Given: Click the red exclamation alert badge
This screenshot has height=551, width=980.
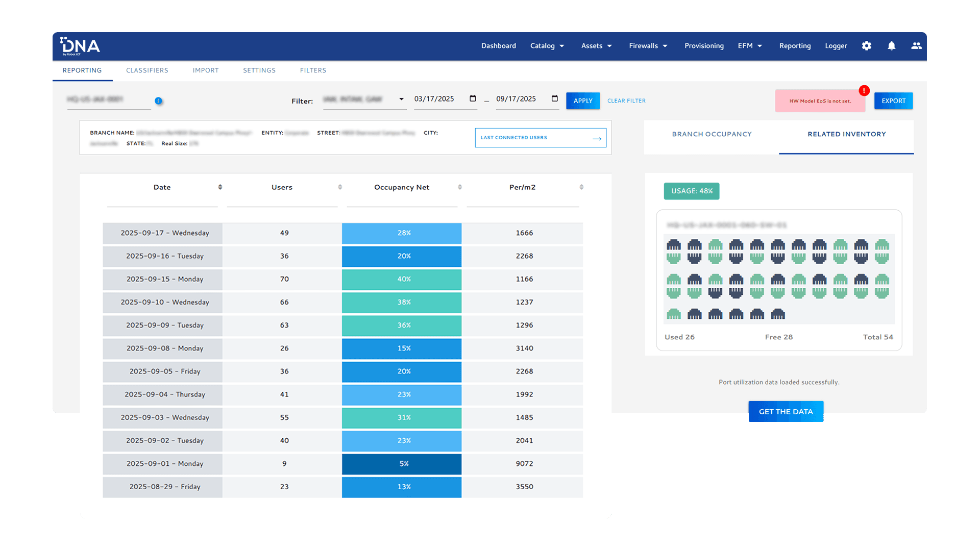Looking at the screenshot, I should (x=864, y=91).
